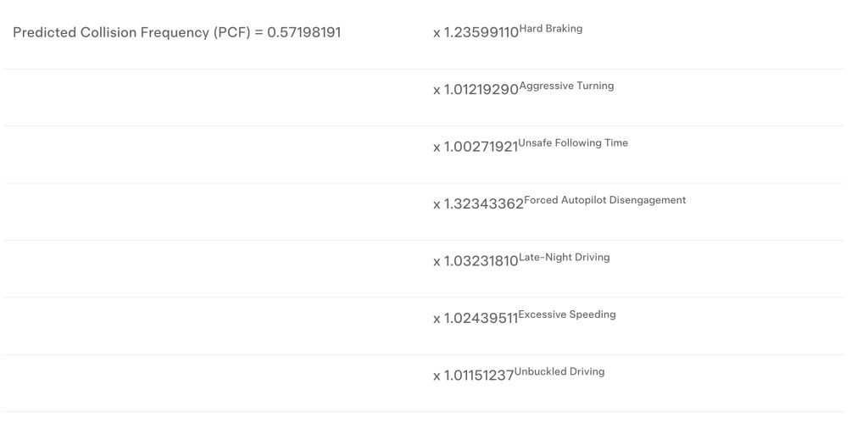This screenshot has height=429, width=868.
Task: Select the Aggressive Turning multiplier 1.01219290
Action: click(x=481, y=90)
